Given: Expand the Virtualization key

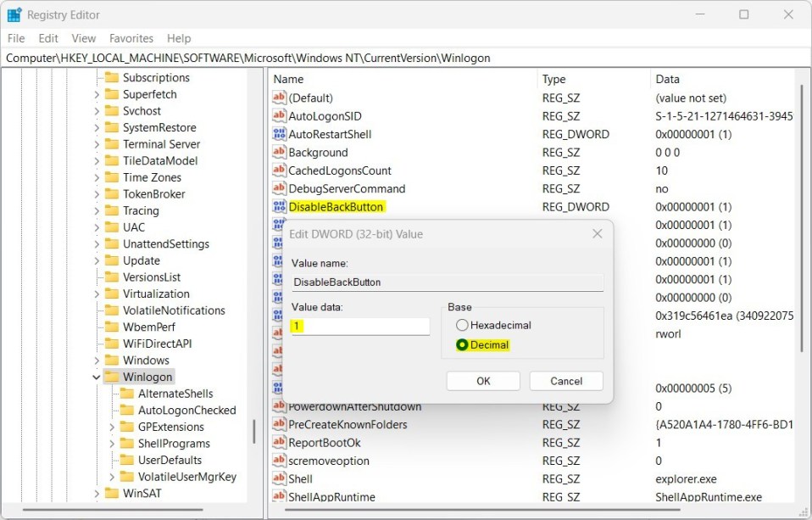Looking at the screenshot, I should pyautogui.click(x=97, y=294).
